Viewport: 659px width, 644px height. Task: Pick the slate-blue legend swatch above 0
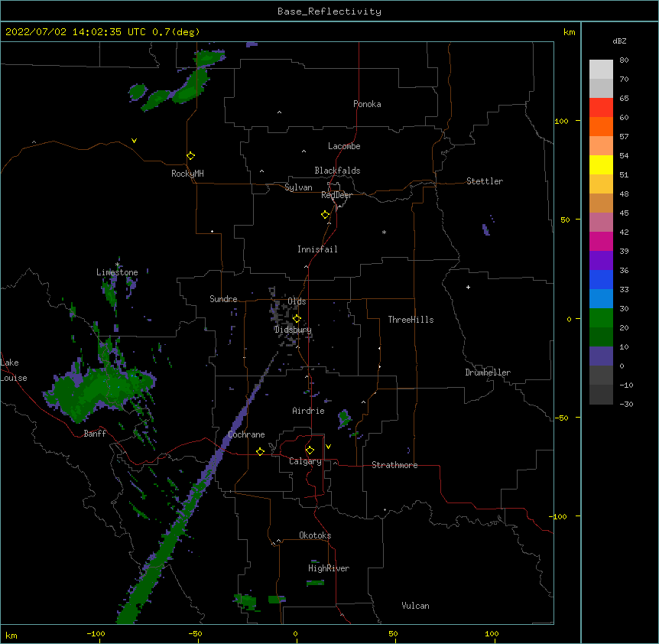(x=601, y=356)
